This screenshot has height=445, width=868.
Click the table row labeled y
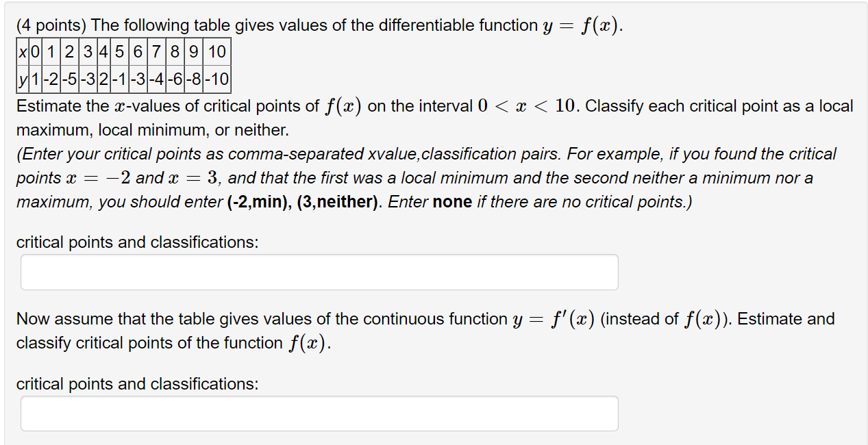point(23,77)
